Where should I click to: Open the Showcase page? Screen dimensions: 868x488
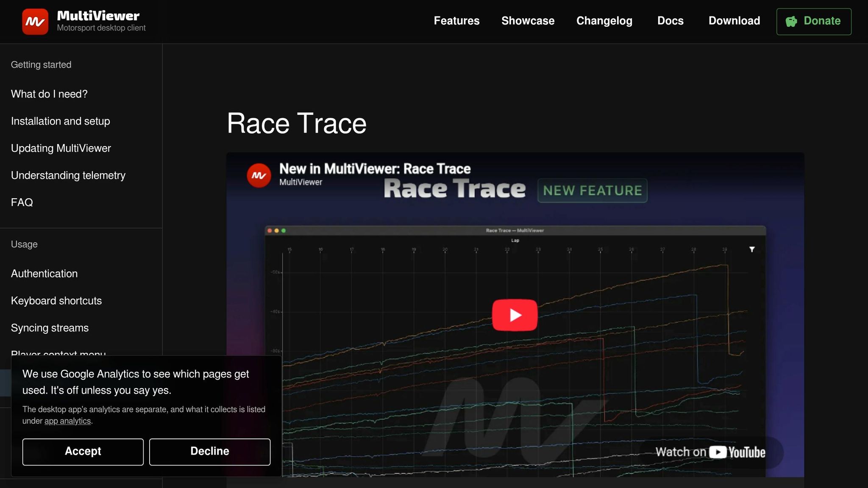point(528,21)
